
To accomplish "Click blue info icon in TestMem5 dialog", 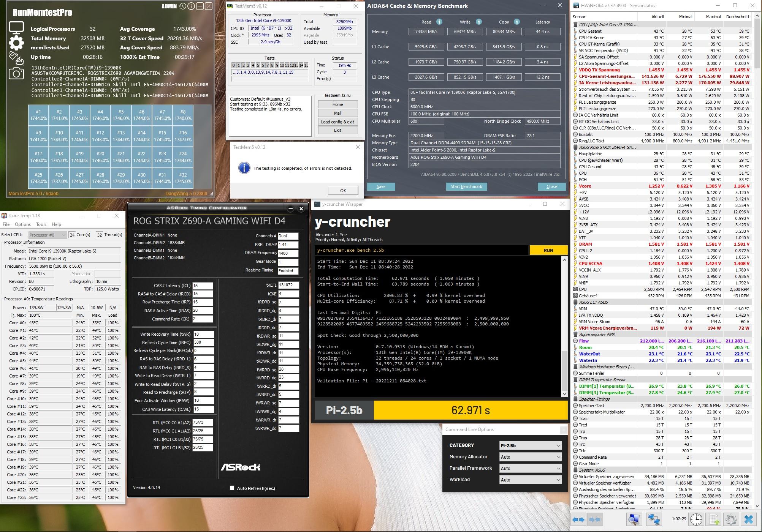I will 244,168.
